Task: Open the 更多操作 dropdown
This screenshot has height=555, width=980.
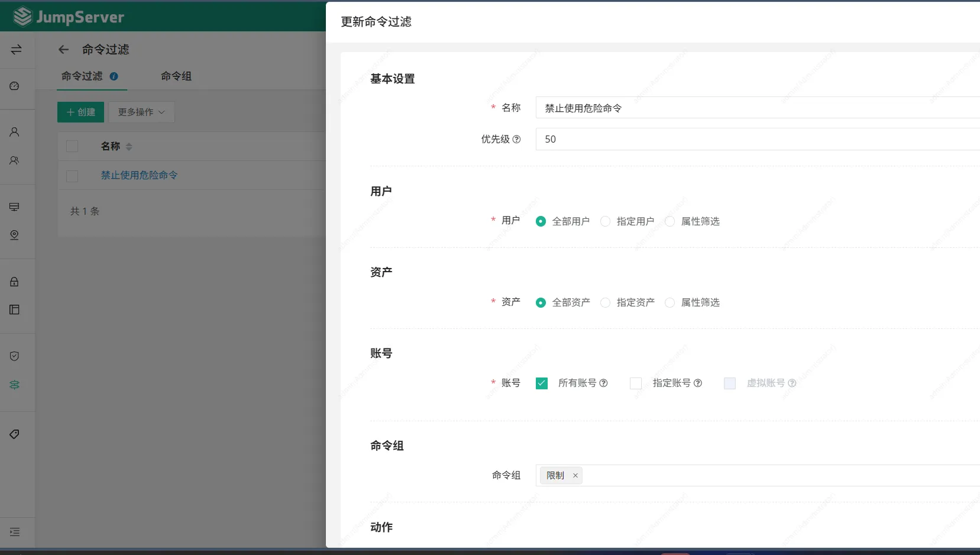Action: [x=141, y=112]
